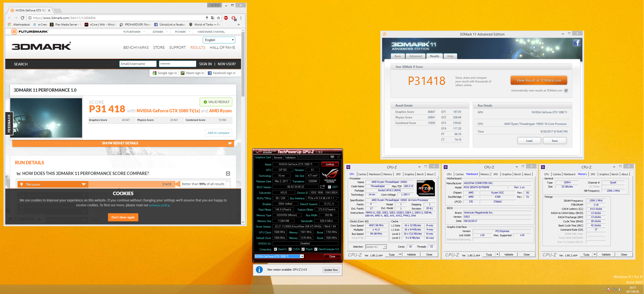Open the Alkalmazások apps bookmark
Viewport: 644px width, 294px height.
tap(19, 25)
